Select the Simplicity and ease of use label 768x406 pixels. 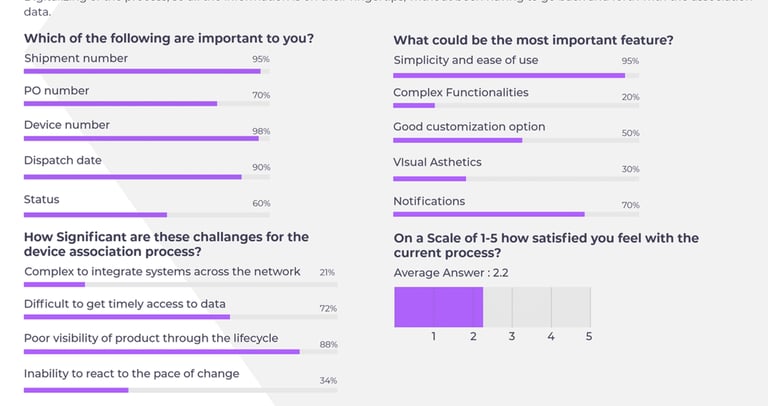465,60
